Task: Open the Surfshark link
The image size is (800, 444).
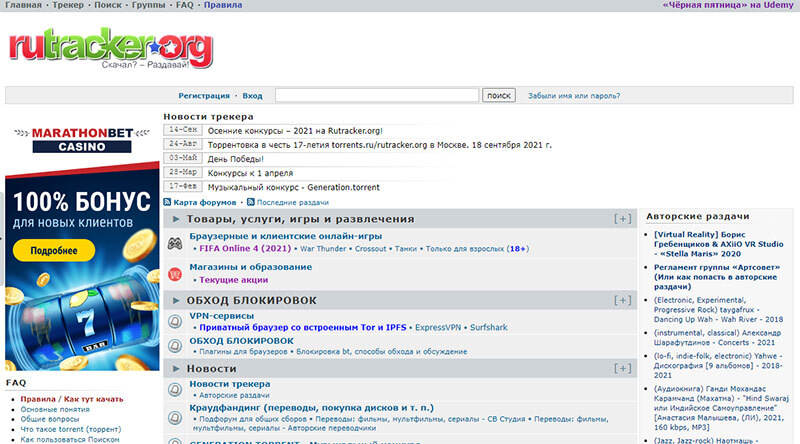Action: click(x=489, y=328)
